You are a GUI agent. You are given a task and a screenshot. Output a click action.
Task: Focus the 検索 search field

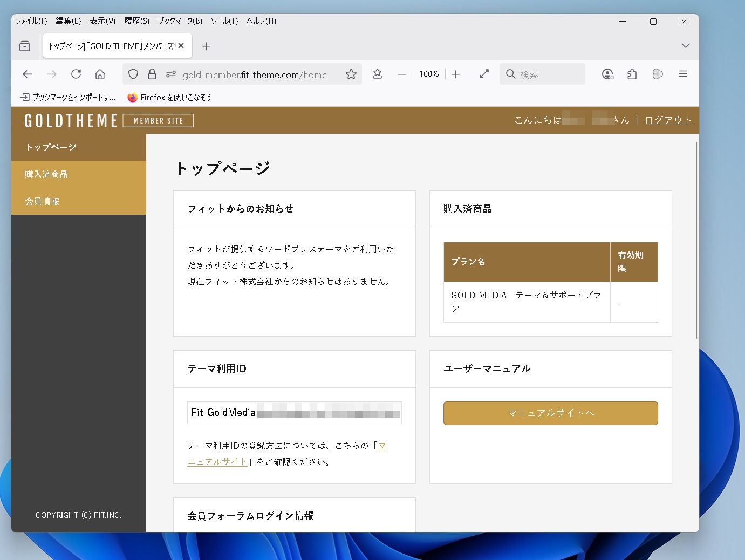point(542,74)
